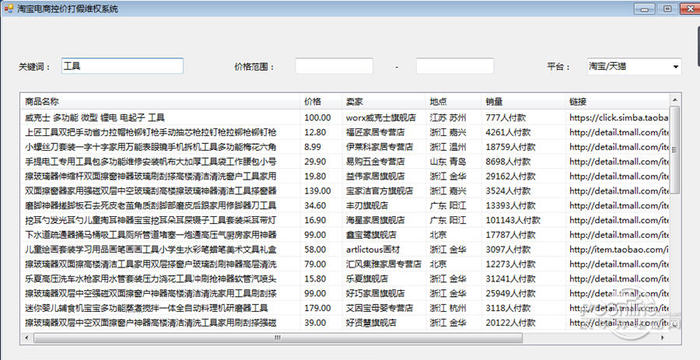Click price cell 29.90

click(x=315, y=161)
